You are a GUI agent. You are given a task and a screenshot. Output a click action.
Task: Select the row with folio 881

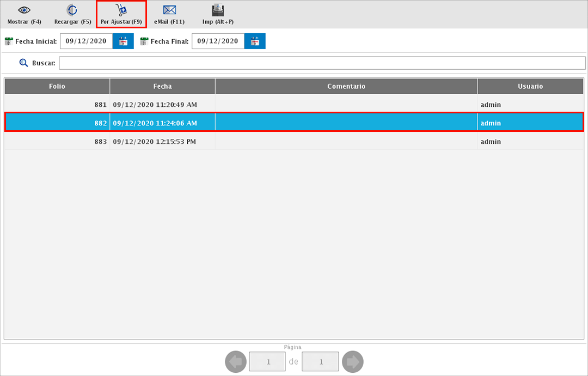294,105
